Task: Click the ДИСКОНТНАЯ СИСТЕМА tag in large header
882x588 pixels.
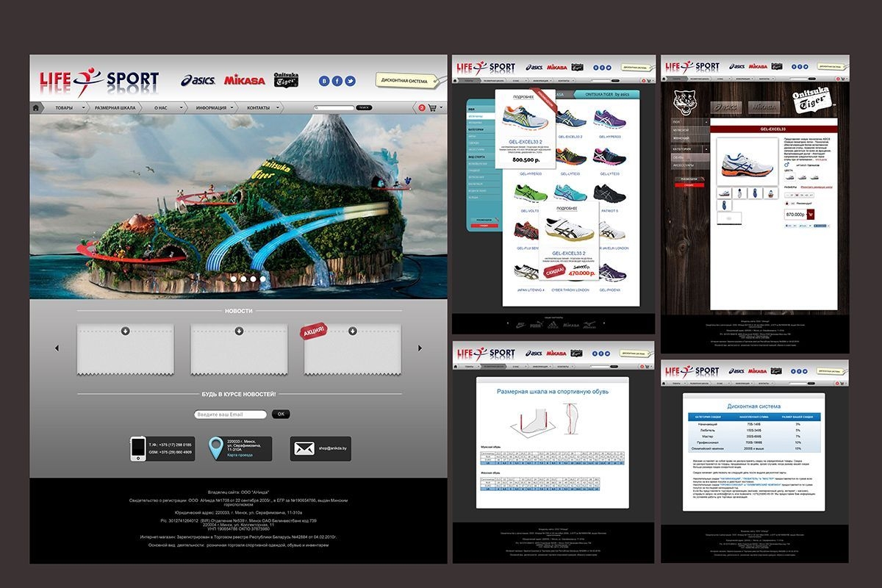Action: point(403,81)
